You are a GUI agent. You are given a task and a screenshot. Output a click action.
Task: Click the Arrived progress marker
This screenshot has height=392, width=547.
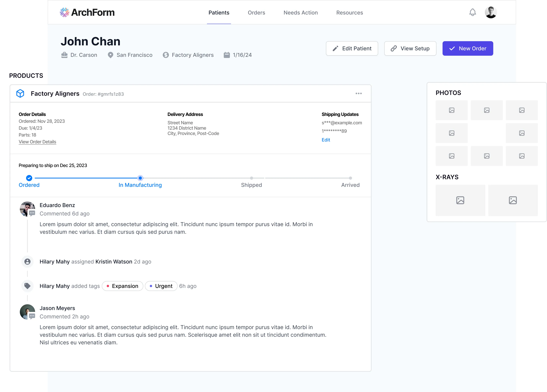(350, 178)
